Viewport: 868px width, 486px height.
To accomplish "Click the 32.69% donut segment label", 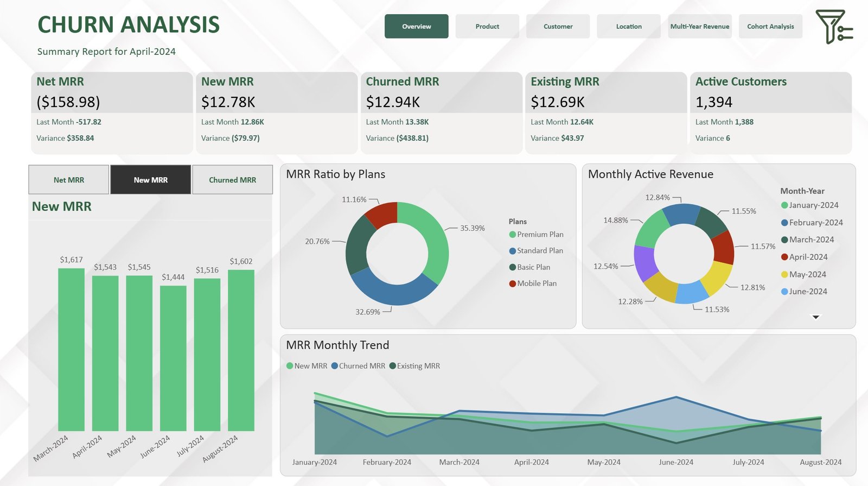I will click(368, 312).
